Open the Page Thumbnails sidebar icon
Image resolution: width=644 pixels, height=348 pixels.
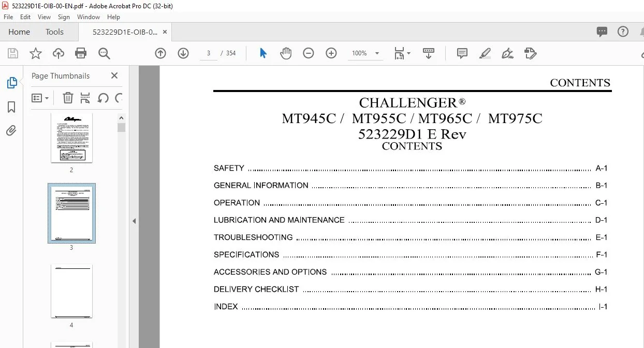(11, 83)
